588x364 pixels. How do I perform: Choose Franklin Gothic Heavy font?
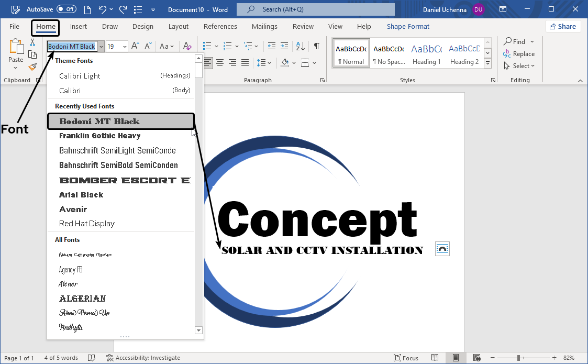[100, 136]
